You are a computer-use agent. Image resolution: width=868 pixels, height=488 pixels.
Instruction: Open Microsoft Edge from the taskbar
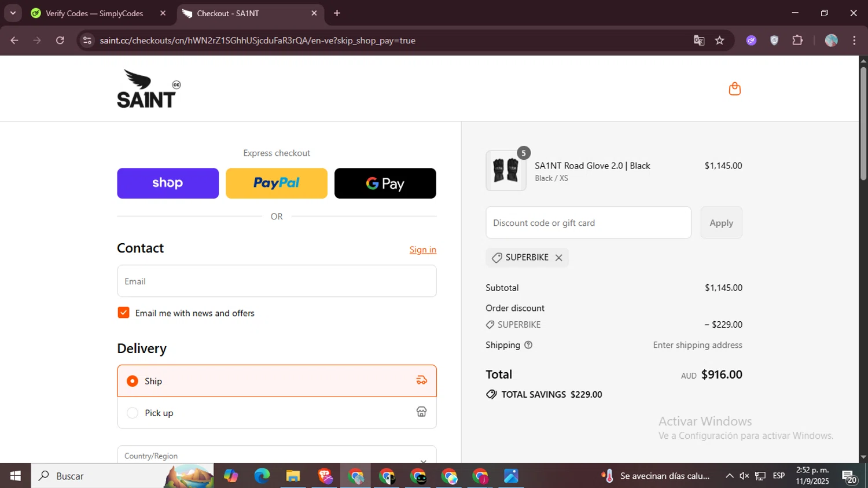tap(262, 476)
